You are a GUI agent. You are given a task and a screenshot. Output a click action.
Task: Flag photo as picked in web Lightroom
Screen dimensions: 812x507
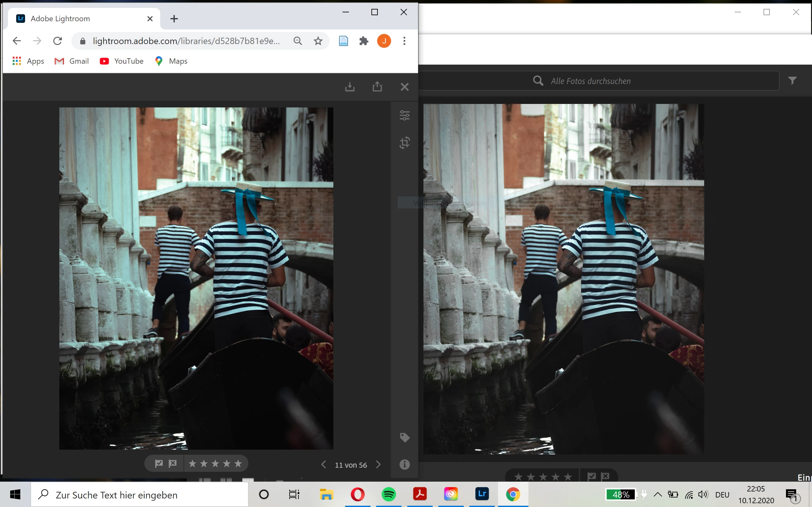(159, 464)
